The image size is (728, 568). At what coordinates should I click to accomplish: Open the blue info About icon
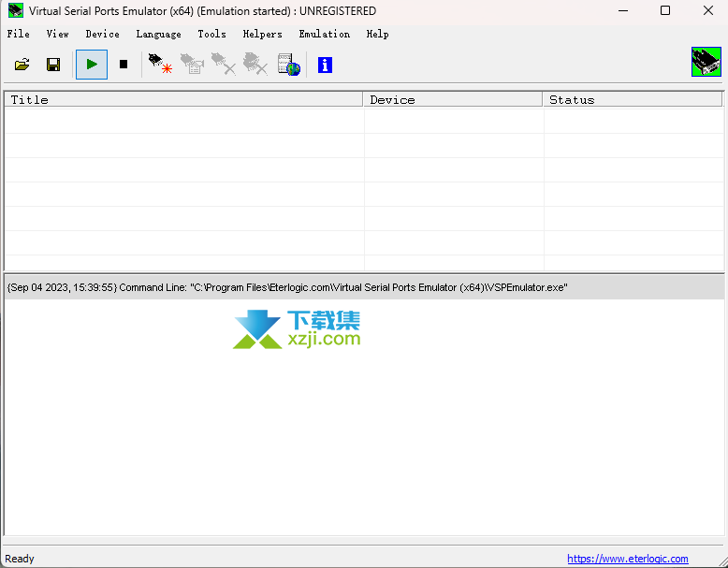(x=325, y=65)
